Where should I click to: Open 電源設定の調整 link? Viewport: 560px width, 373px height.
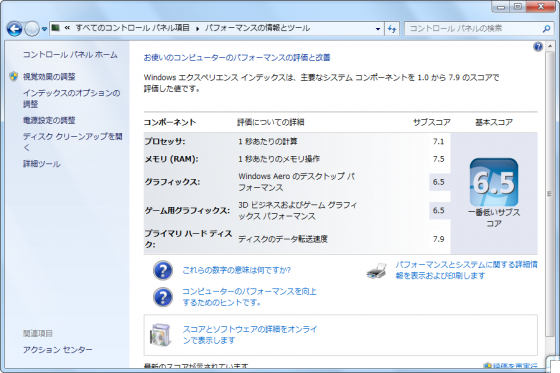(x=49, y=120)
